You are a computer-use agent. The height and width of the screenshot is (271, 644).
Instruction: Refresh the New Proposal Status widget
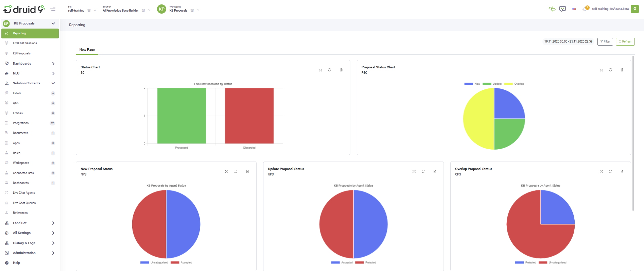[x=236, y=172]
